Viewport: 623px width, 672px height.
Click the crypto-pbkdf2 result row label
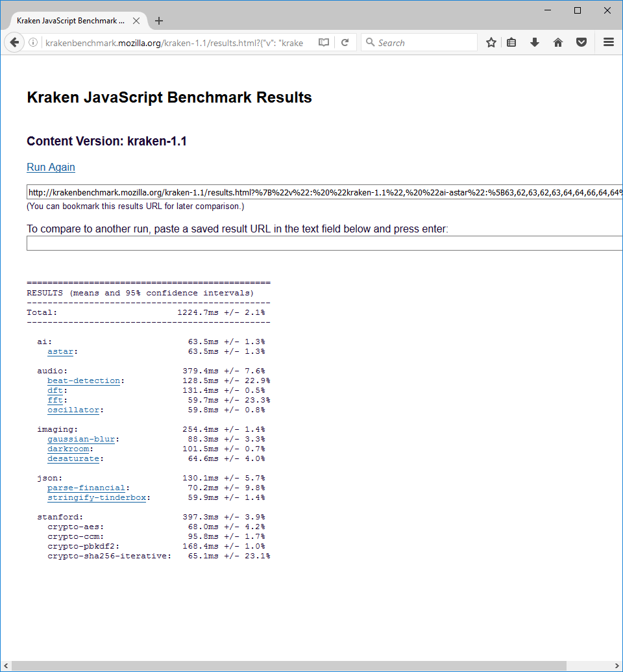pyautogui.click(x=83, y=547)
